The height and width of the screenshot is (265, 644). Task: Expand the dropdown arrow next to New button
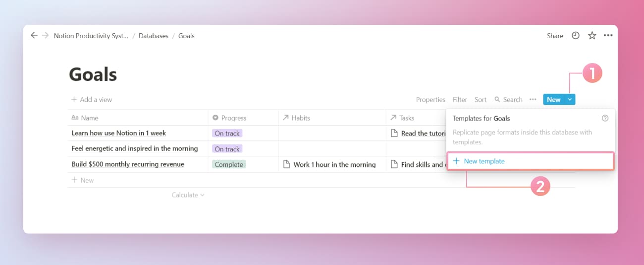570,99
